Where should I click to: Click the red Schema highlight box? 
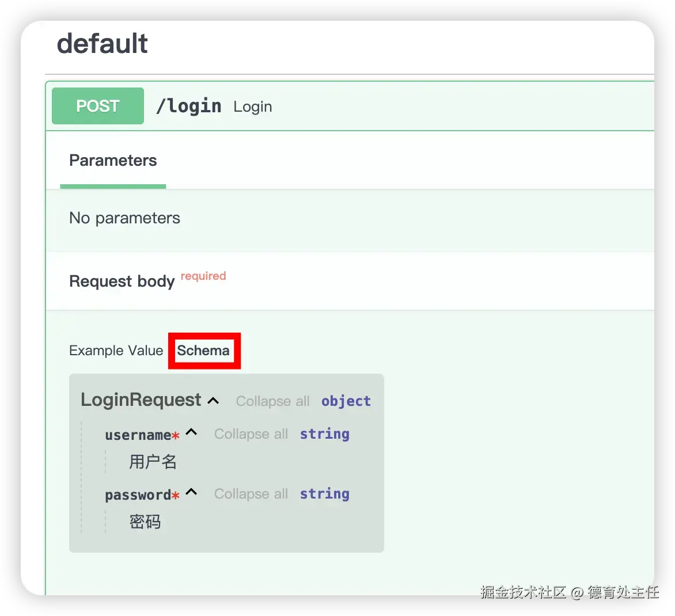[204, 351]
